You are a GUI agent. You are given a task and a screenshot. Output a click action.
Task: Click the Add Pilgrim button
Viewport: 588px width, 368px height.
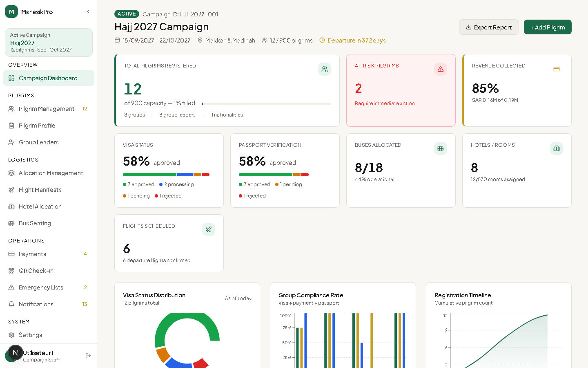[548, 27]
